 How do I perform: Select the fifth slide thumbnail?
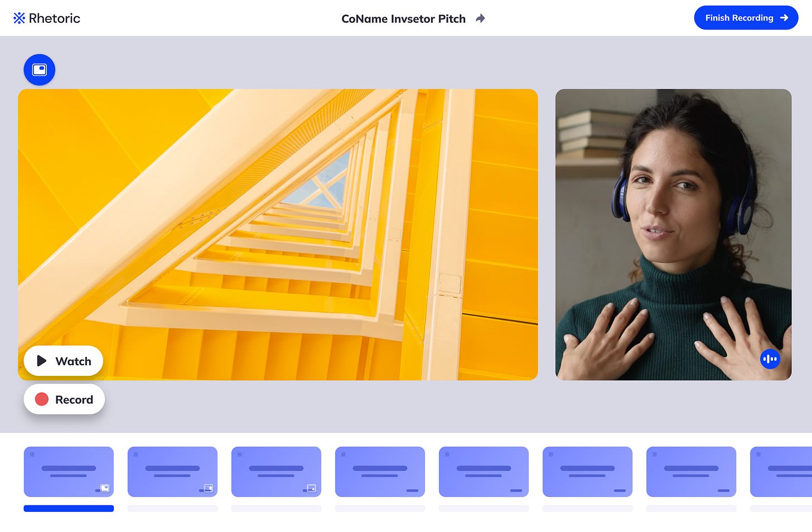click(x=484, y=472)
